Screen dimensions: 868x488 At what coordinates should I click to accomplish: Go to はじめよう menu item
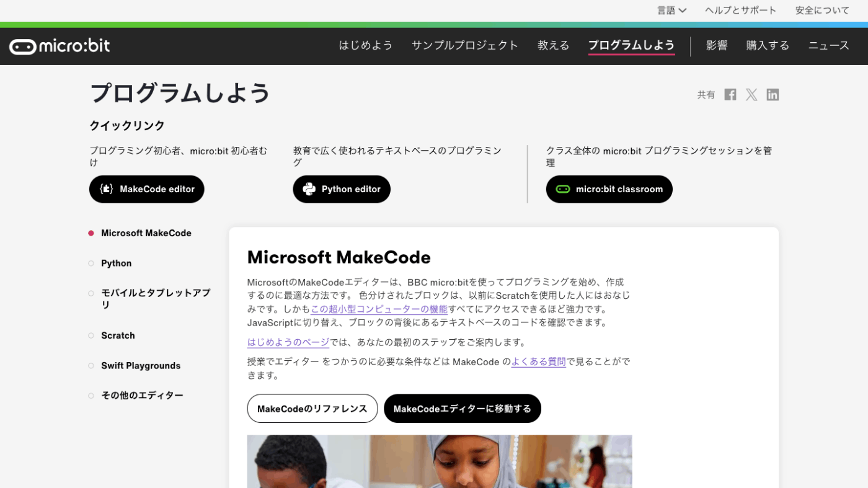pyautogui.click(x=366, y=45)
